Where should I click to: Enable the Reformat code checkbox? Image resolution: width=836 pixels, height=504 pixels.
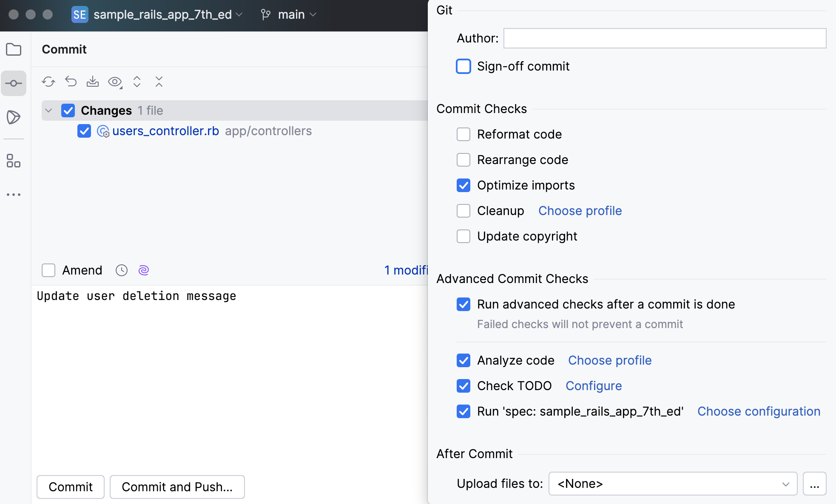(x=463, y=134)
